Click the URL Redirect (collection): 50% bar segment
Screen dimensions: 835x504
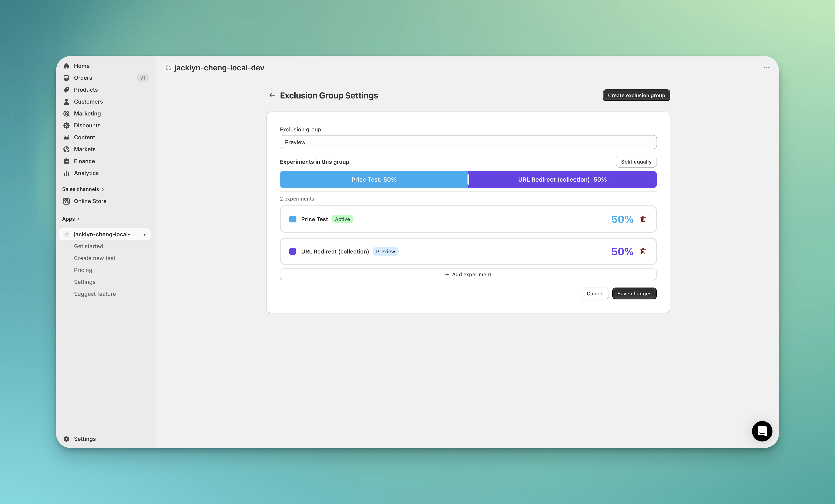click(x=563, y=179)
